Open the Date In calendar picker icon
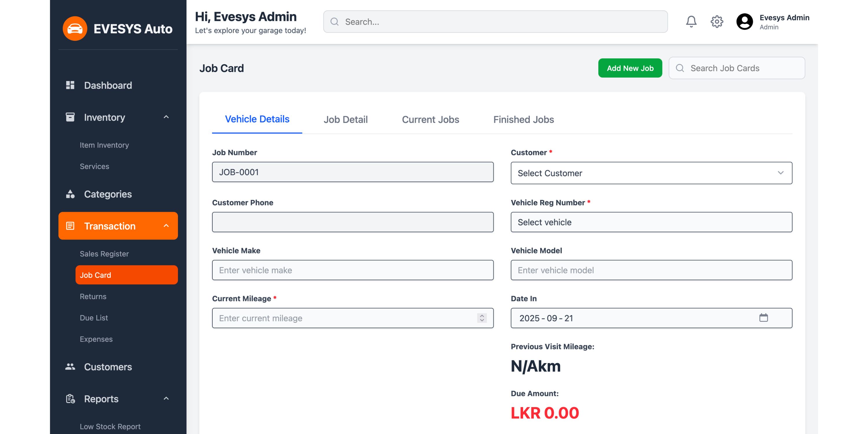The height and width of the screenshot is (434, 868). click(x=763, y=318)
